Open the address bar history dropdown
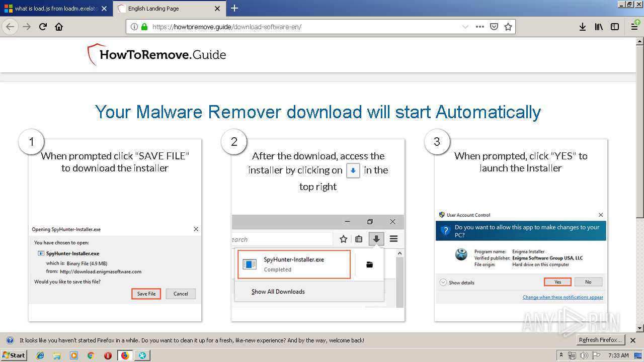Viewport: 644px width, 362px height. [x=465, y=27]
